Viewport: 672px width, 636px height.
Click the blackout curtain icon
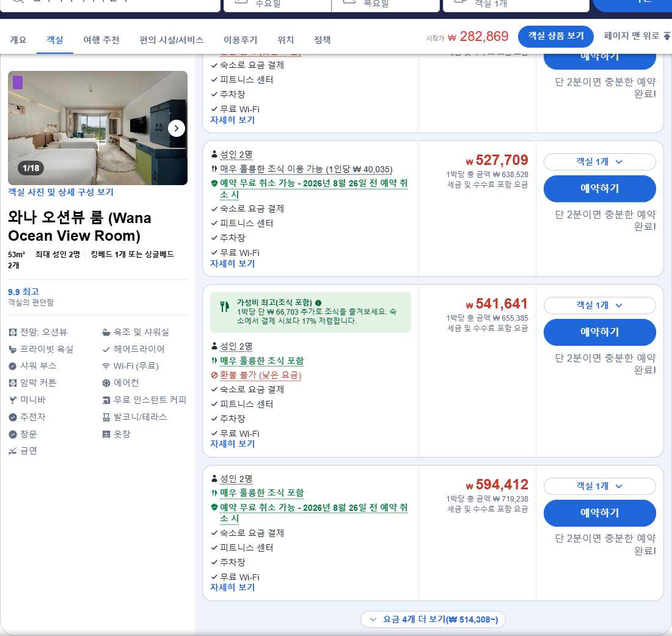point(13,383)
